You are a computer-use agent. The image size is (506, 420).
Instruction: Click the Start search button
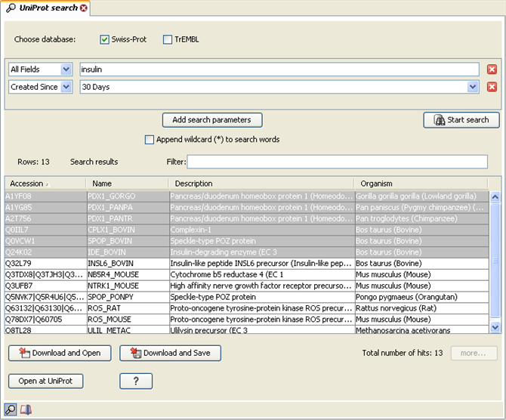[461, 120]
